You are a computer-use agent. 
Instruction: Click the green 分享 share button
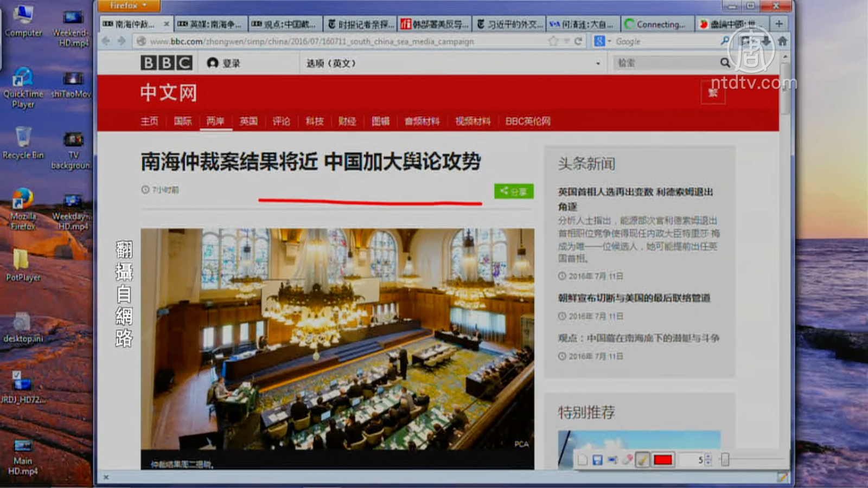click(513, 191)
